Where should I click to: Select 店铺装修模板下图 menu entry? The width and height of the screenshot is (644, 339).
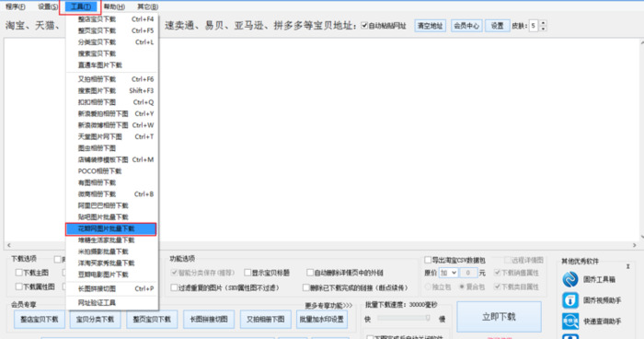pos(111,159)
